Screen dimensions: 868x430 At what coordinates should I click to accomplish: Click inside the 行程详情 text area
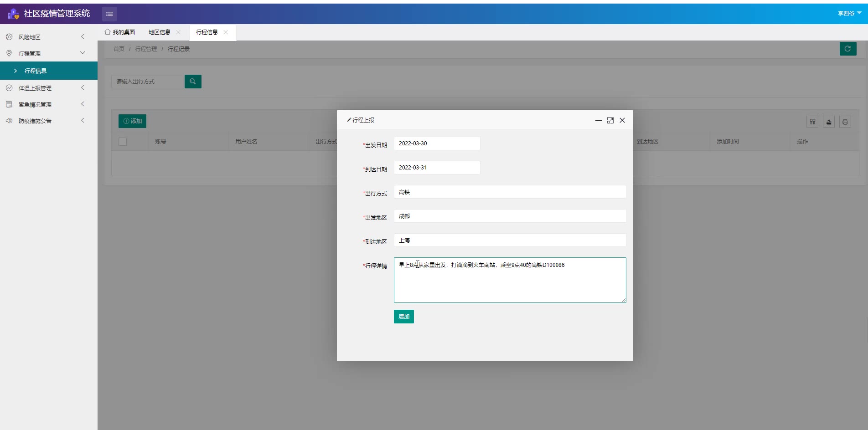click(x=510, y=280)
